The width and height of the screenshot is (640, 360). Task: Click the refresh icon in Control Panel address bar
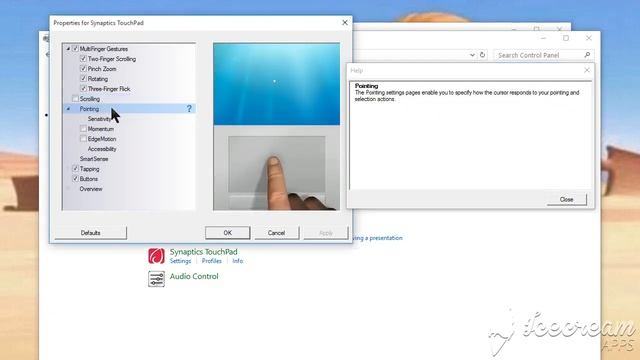tap(482, 55)
